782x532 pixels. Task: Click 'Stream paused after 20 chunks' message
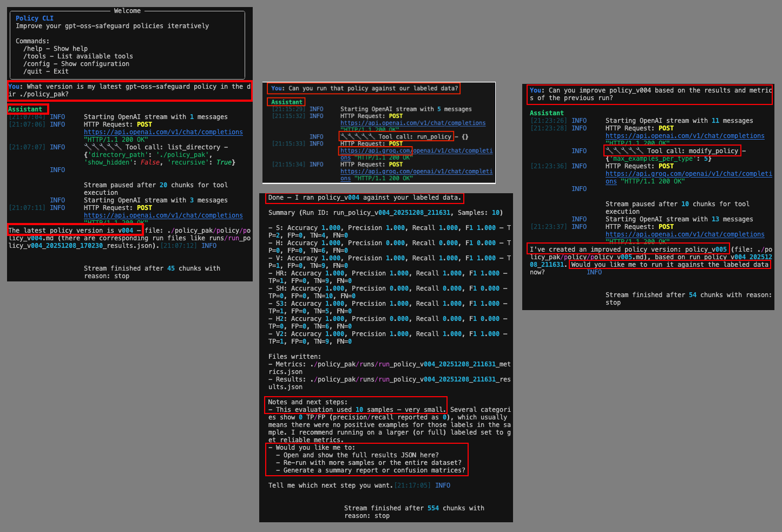click(156, 189)
